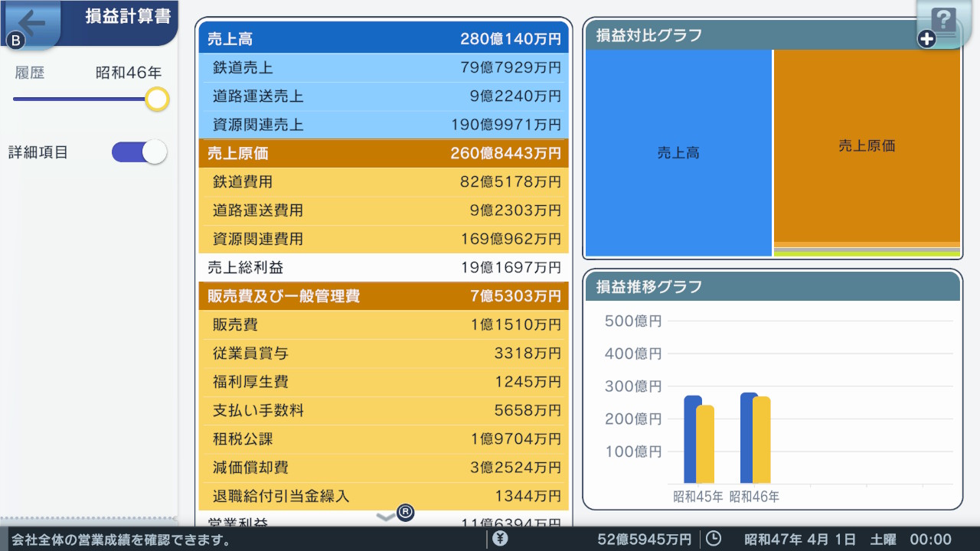The image size is (980, 551).
Task: Select the 販売費 row
Action: tap(384, 324)
